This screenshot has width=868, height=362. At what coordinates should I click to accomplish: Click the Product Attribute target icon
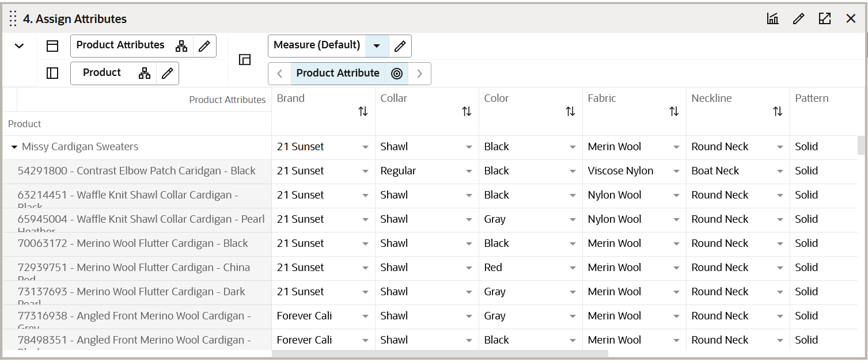pyautogui.click(x=396, y=74)
